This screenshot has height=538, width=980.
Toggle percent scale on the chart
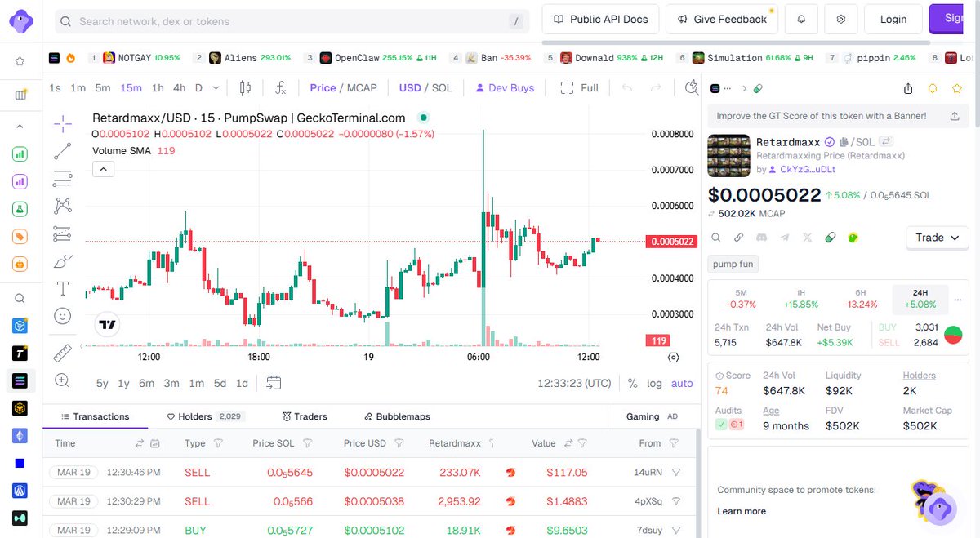632,383
